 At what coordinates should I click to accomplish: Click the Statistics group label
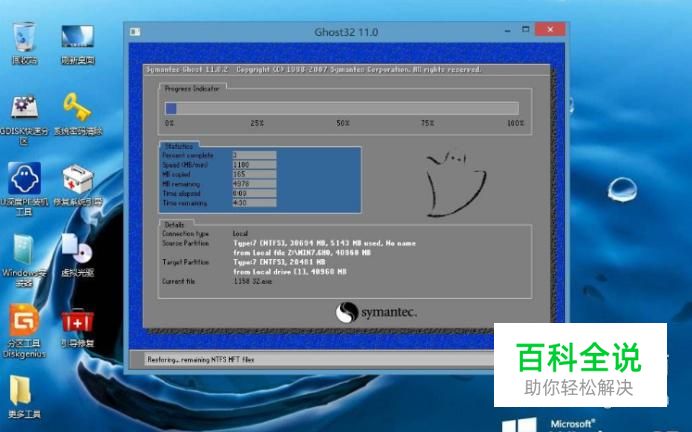179,147
